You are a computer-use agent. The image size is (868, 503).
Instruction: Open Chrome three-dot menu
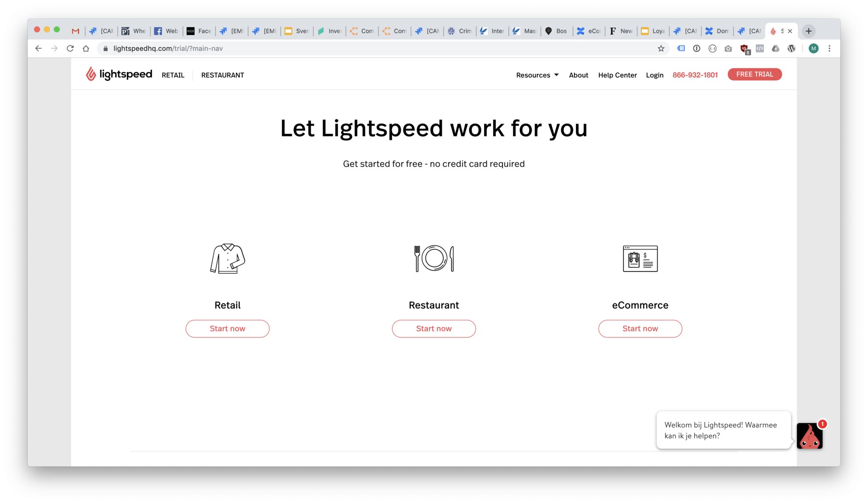coord(829,48)
